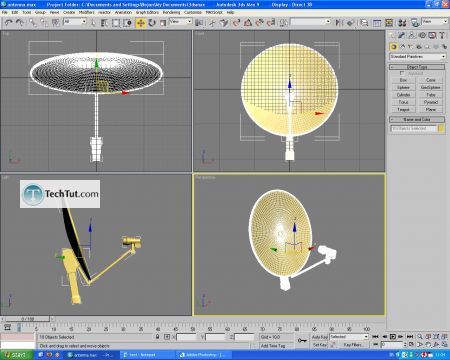
Task: Collapse the Name and Color rollout
Action: 417,119
